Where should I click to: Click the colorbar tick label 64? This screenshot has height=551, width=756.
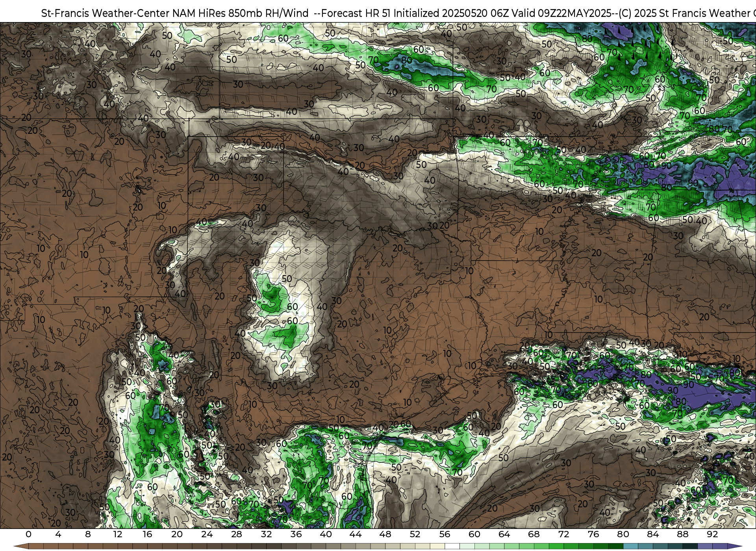[x=504, y=534]
